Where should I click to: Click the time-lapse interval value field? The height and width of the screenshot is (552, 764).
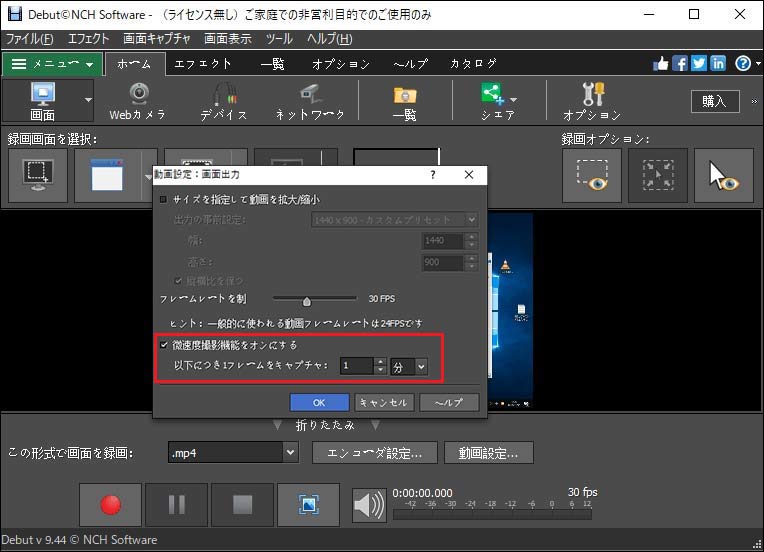click(357, 366)
